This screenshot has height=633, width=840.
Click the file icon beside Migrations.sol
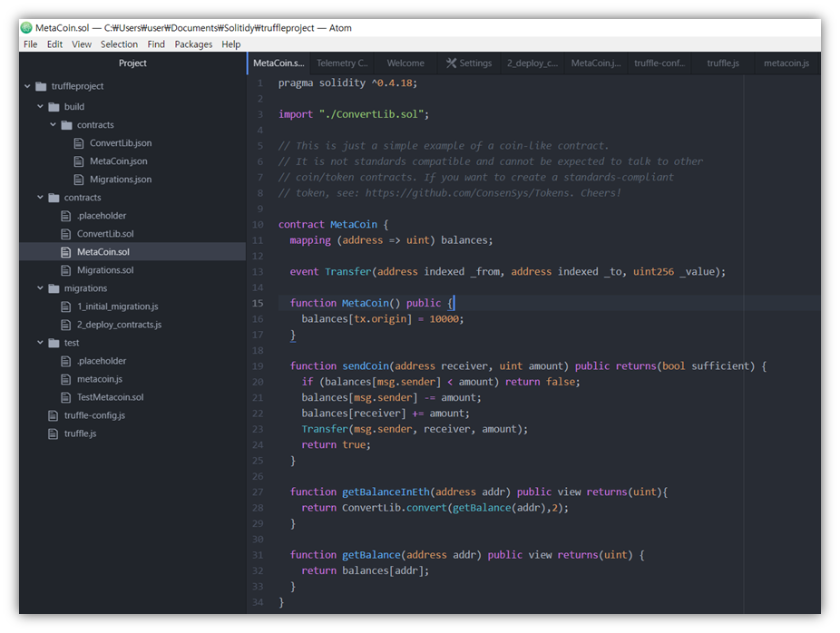pyautogui.click(x=66, y=270)
